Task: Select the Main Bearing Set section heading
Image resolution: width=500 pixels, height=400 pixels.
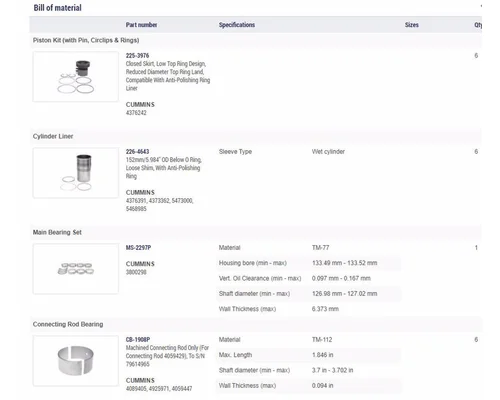Action: click(57, 232)
